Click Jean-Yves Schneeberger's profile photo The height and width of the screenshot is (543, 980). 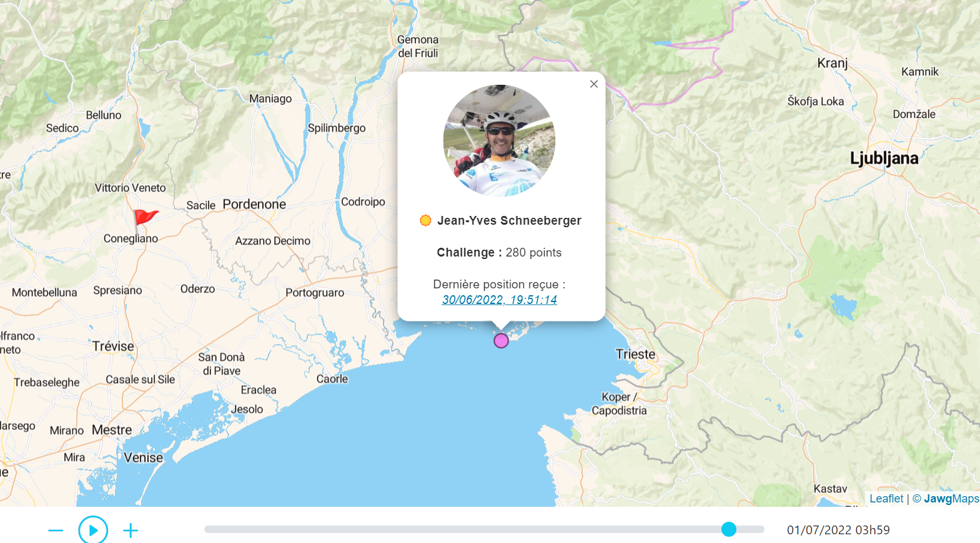[x=499, y=140]
